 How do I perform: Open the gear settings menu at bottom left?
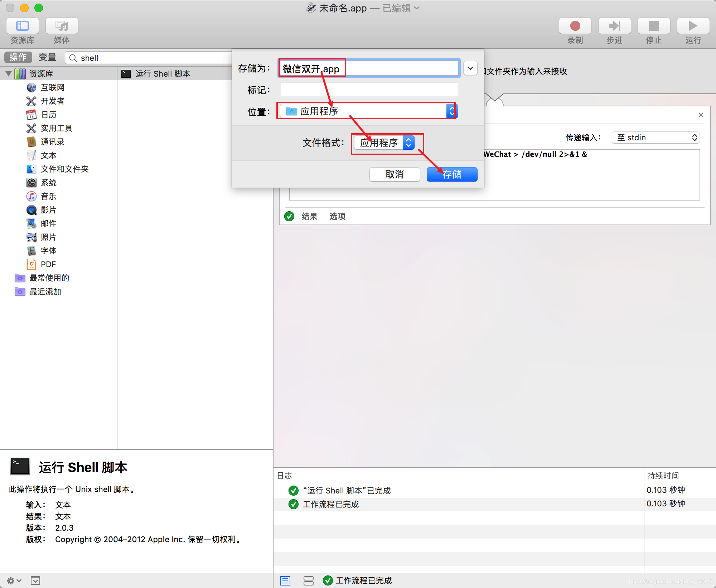coord(14,580)
